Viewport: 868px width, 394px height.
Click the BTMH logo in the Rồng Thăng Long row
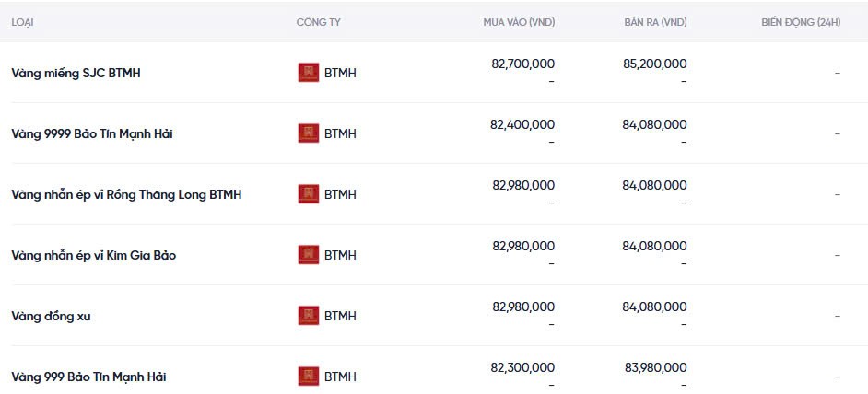click(x=308, y=194)
